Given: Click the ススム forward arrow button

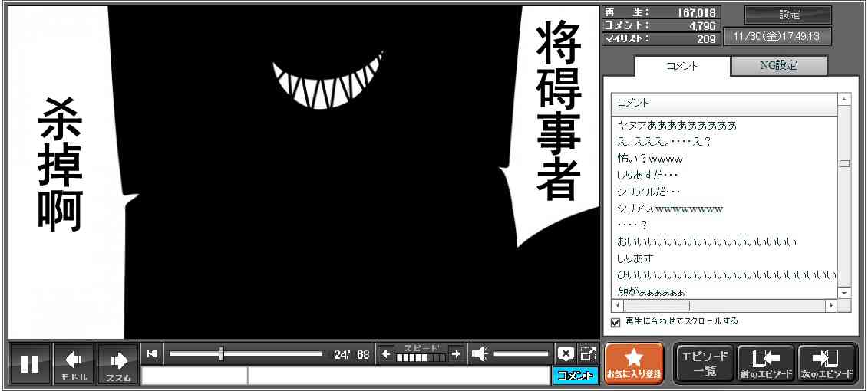Looking at the screenshot, I should coord(118,364).
